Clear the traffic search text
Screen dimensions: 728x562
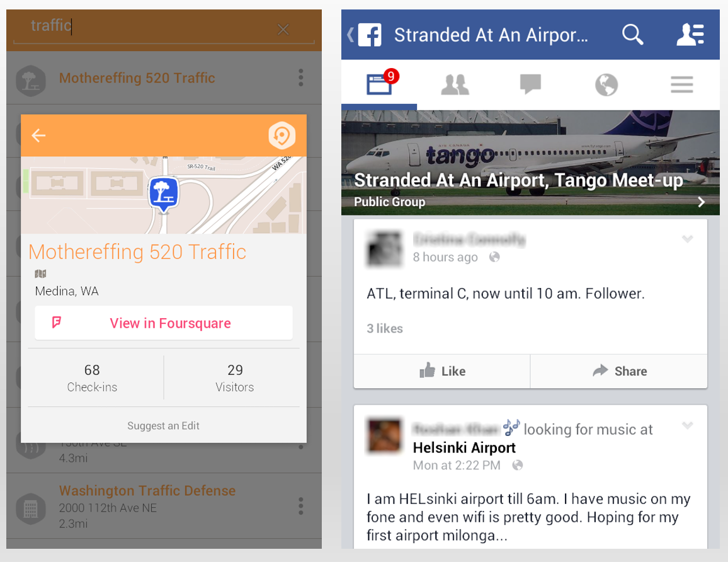coord(283,30)
